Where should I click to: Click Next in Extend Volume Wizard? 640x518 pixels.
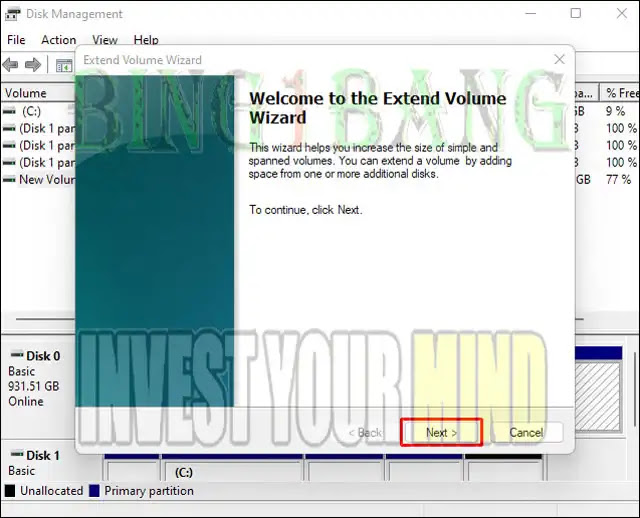(x=441, y=432)
